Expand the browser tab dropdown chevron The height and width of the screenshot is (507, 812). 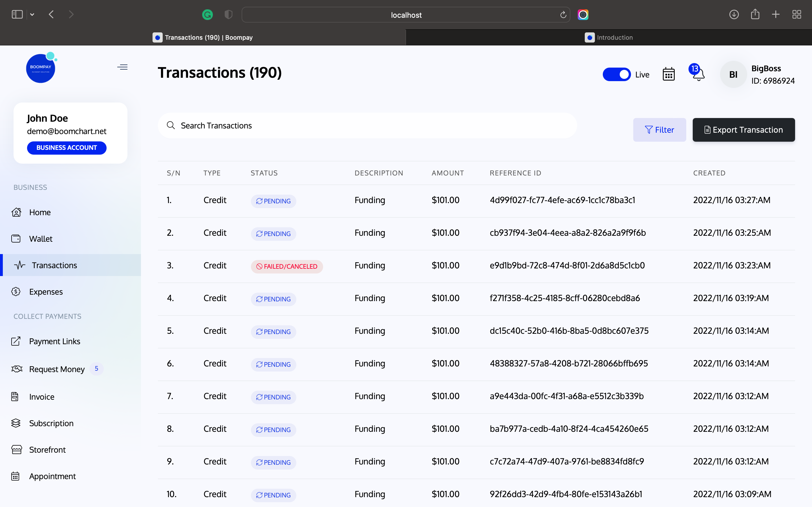pyautogui.click(x=32, y=14)
